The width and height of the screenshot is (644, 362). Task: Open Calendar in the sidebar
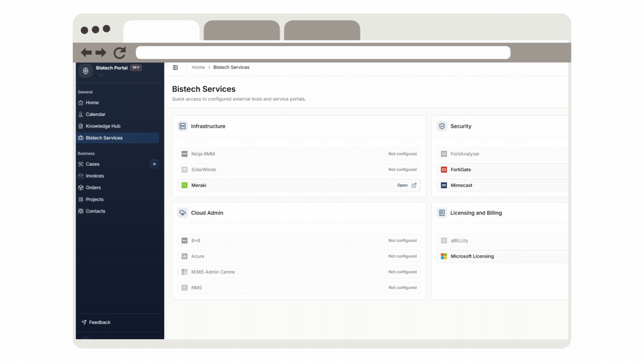pyautogui.click(x=117, y=114)
